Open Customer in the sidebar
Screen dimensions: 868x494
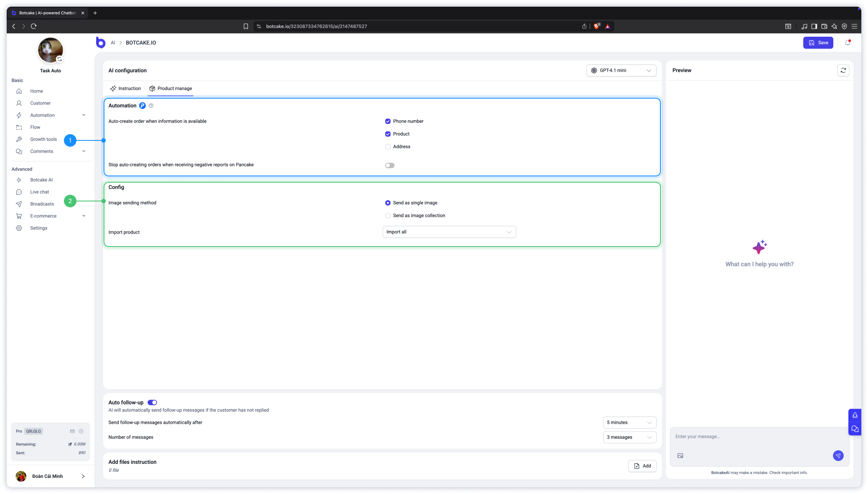pos(40,103)
